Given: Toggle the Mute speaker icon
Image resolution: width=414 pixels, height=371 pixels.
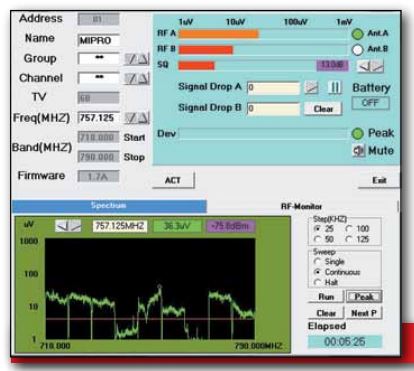Looking at the screenshot, I should pos(359,151).
